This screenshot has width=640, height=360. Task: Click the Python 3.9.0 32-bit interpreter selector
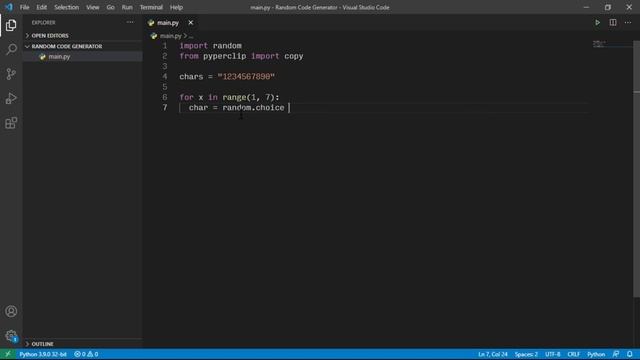43,354
